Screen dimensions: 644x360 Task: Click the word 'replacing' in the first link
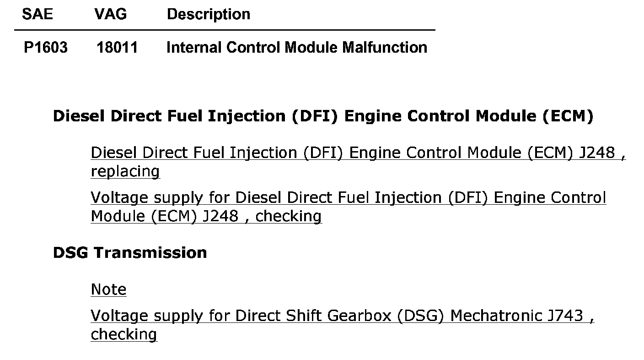[x=125, y=172]
